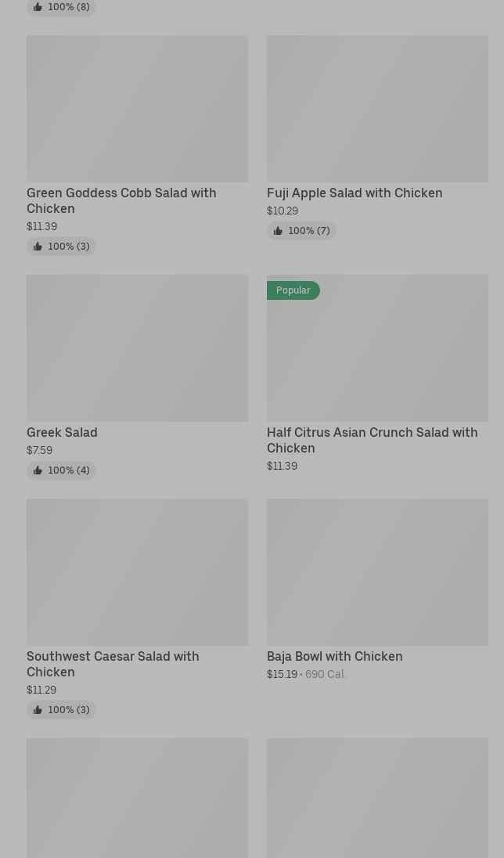Image resolution: width=504 pixels, height=858 pixels.
Task: Click the $15.19 · 690 Cal price text
Action: 305,674
